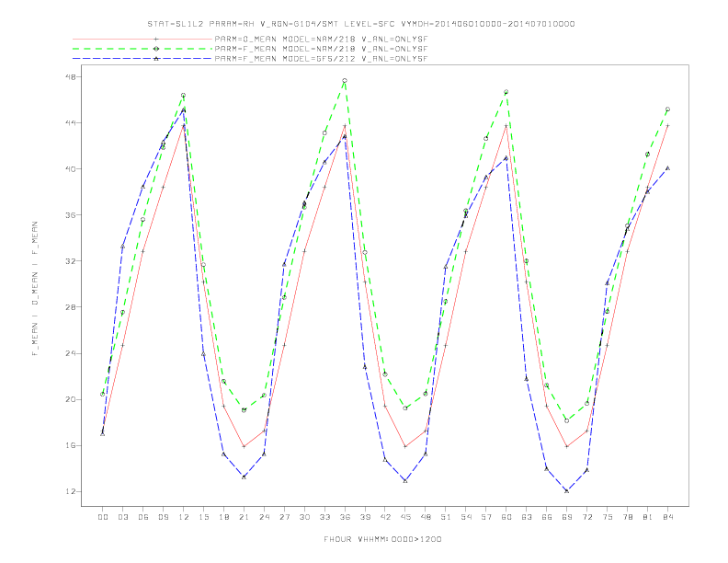Image resolution: width=728 pixels, height=563 pixels.
Task: Click the vertical y-axis label F_MEAN | O_MEAN | F_MEAN
Action: click(35, 289)
